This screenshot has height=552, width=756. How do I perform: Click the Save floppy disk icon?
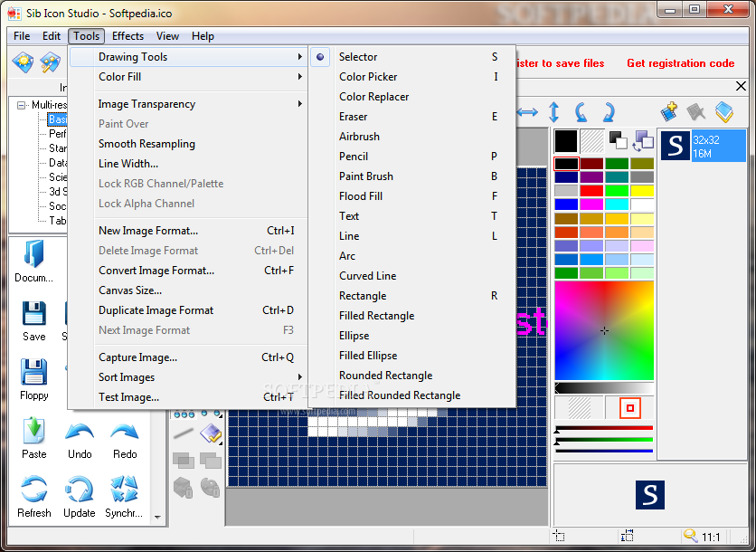34,314
